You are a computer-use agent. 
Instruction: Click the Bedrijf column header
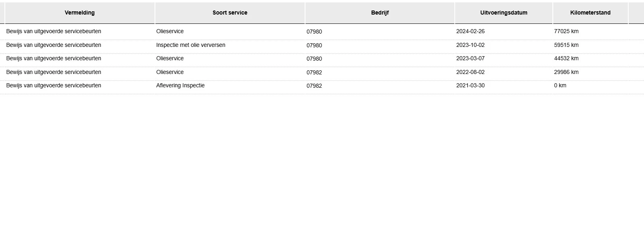point(380,13)
